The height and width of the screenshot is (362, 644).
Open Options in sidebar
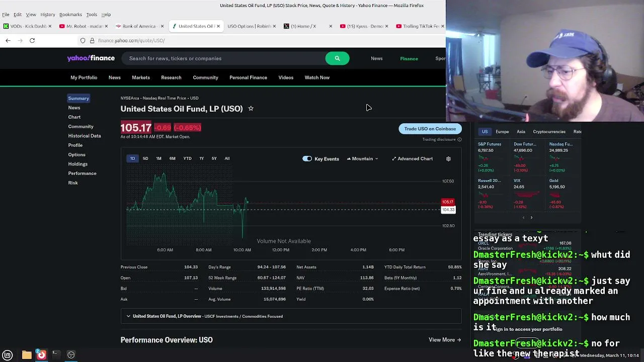pyautogui.click(x=77, y=154)
